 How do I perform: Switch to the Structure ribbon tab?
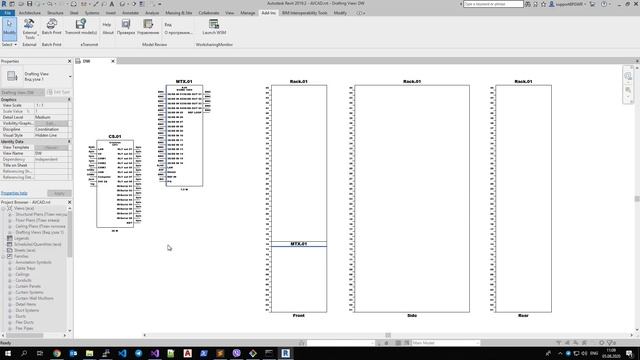pos(56,13)
